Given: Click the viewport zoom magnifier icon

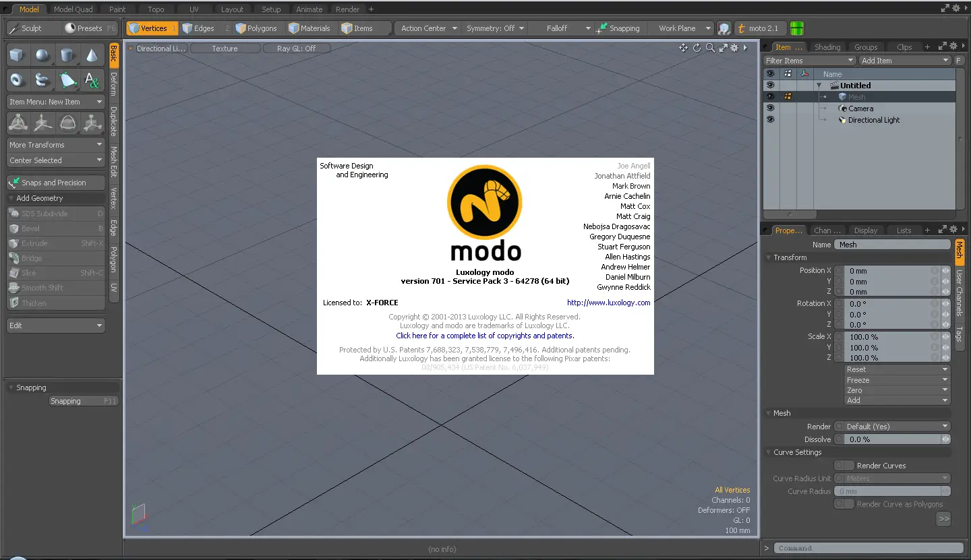Looking at the screenshot, I should (710, 48).
